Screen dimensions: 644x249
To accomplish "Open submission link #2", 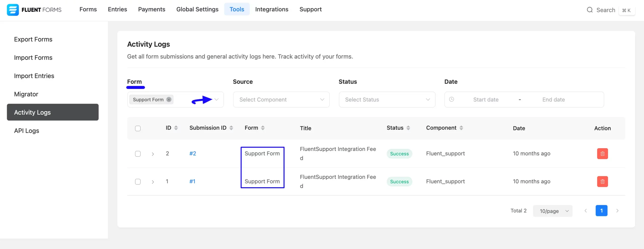I will (193, 153).
